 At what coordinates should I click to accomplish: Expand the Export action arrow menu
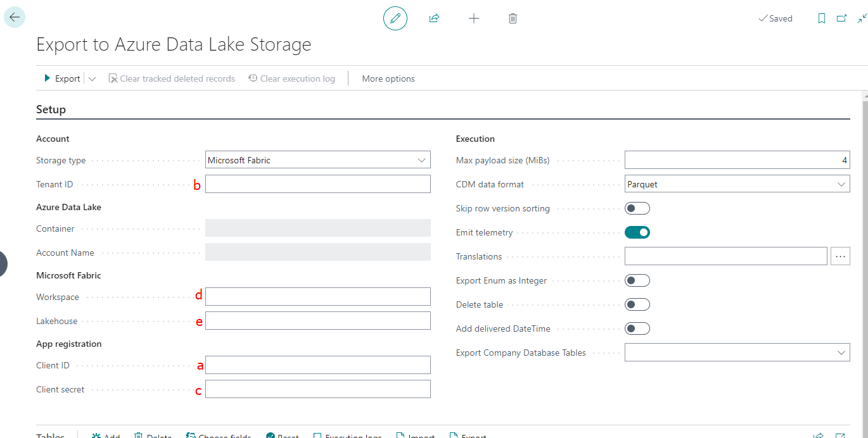[93, 79]
